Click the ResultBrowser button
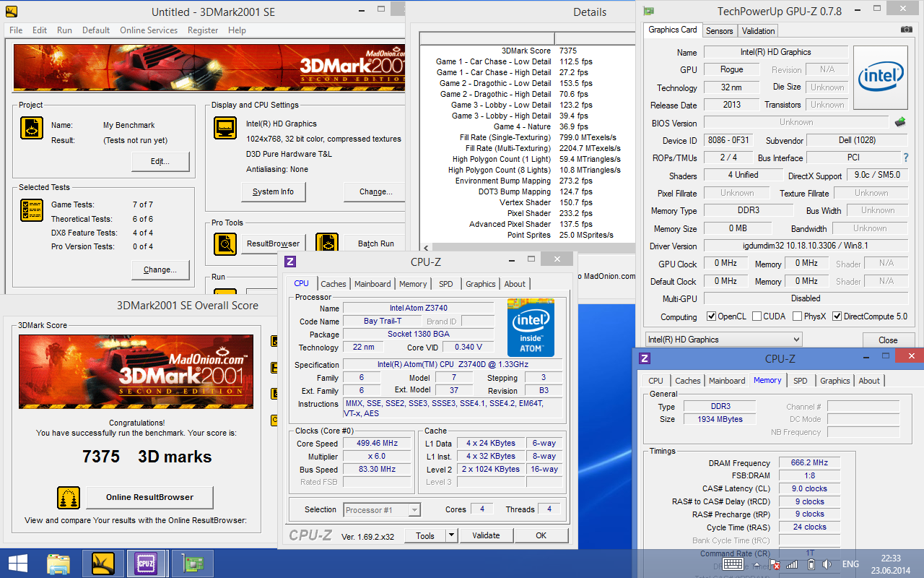Viewport: 924px width, 578px height. point(273,243)
